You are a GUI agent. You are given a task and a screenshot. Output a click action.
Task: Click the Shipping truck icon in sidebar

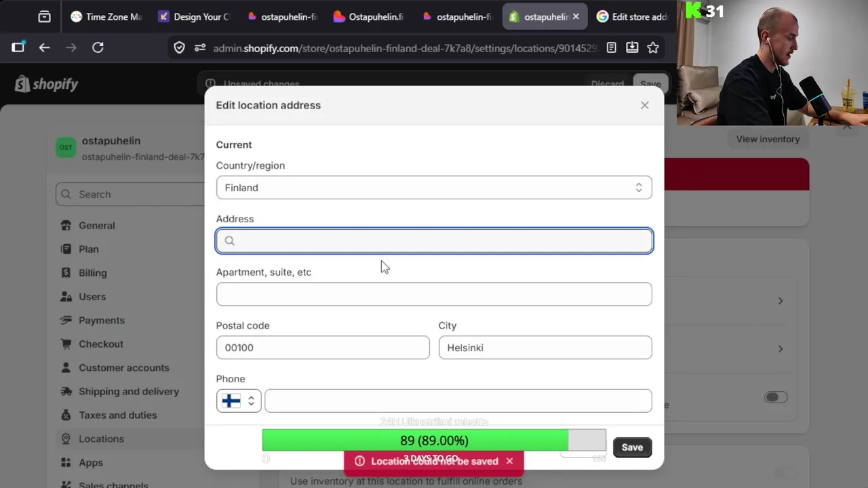(x=66, y=391)
